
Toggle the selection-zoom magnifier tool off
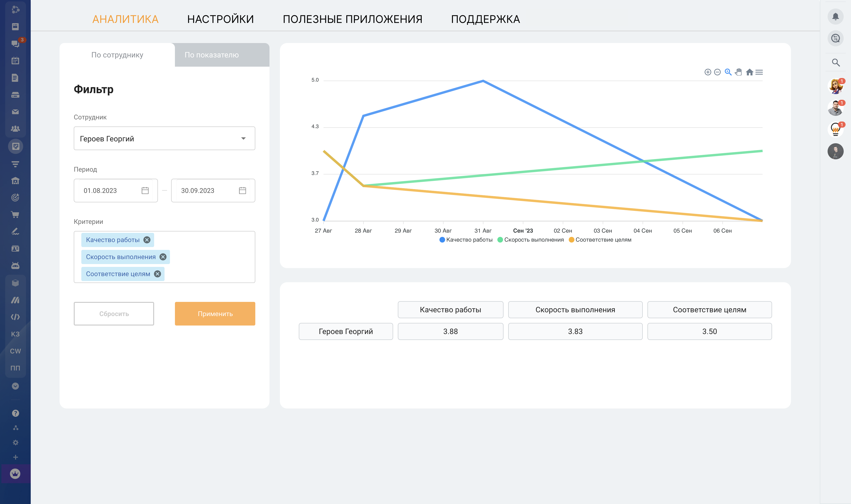(x=728, y=72)
